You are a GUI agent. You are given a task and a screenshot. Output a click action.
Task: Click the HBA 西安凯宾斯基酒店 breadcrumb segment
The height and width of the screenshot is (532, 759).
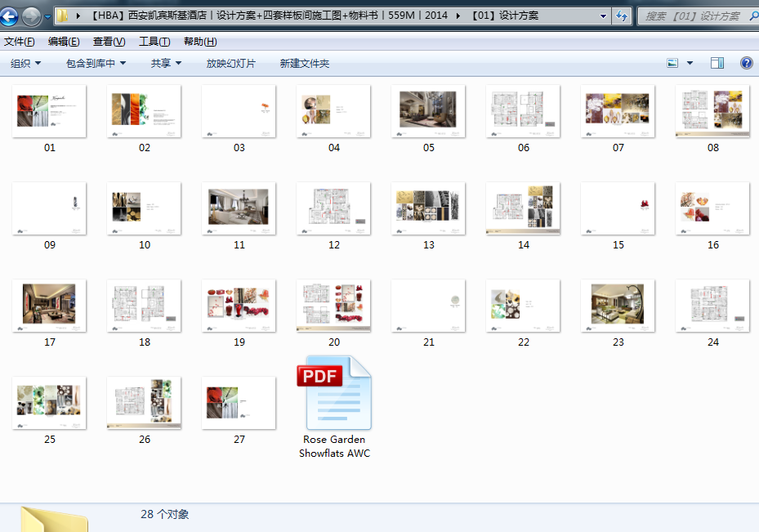pyautogui.click(x=270, y=16)
